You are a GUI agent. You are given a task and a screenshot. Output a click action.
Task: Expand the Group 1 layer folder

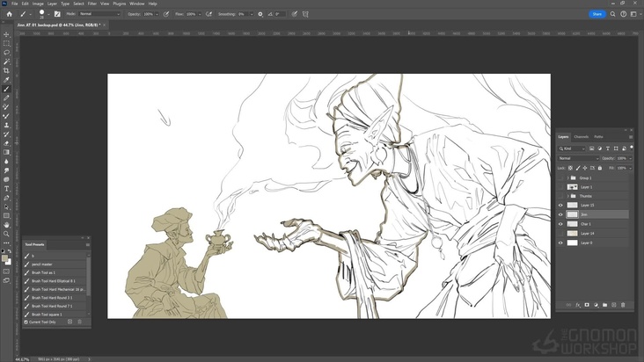(x=567, y=177)
